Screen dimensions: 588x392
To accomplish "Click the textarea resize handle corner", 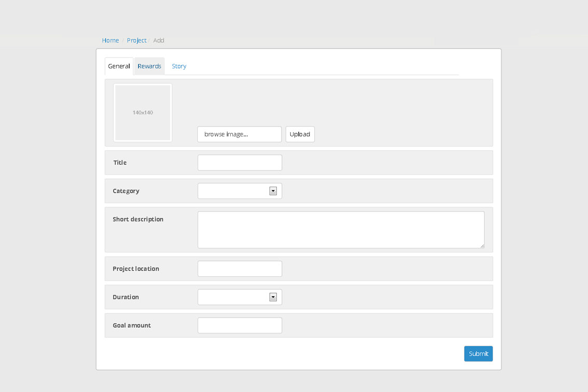I will tap(482, 246).
